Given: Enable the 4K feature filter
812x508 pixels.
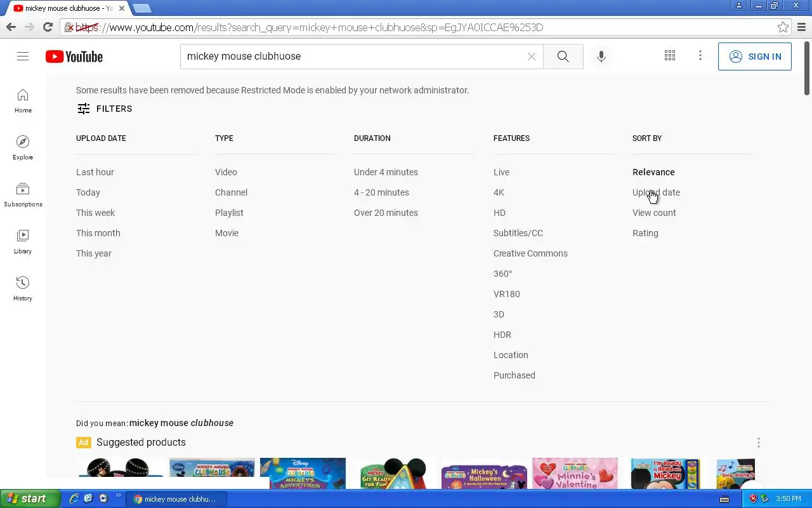Looking at the screenshot, I should 499,192.
